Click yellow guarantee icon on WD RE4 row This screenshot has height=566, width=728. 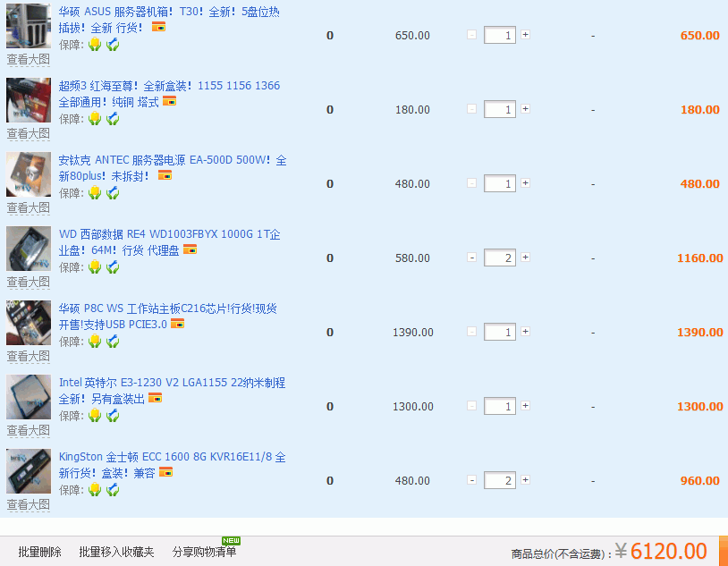coord(95,267)
